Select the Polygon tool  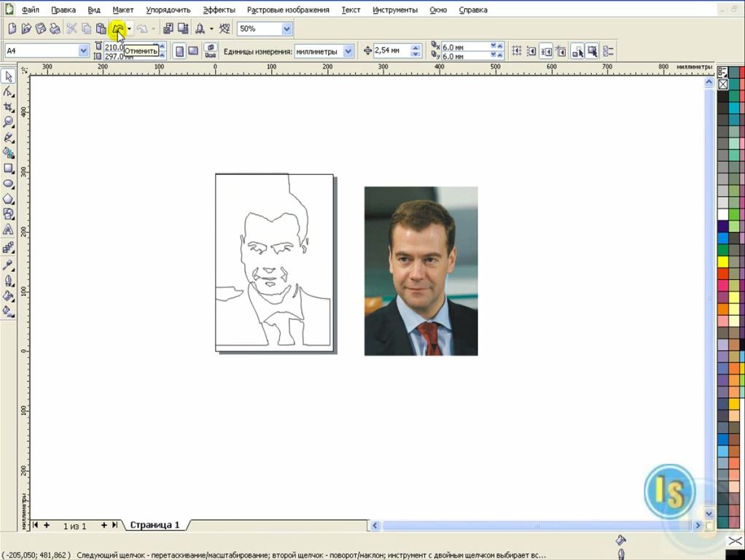[x=9, y=199]
